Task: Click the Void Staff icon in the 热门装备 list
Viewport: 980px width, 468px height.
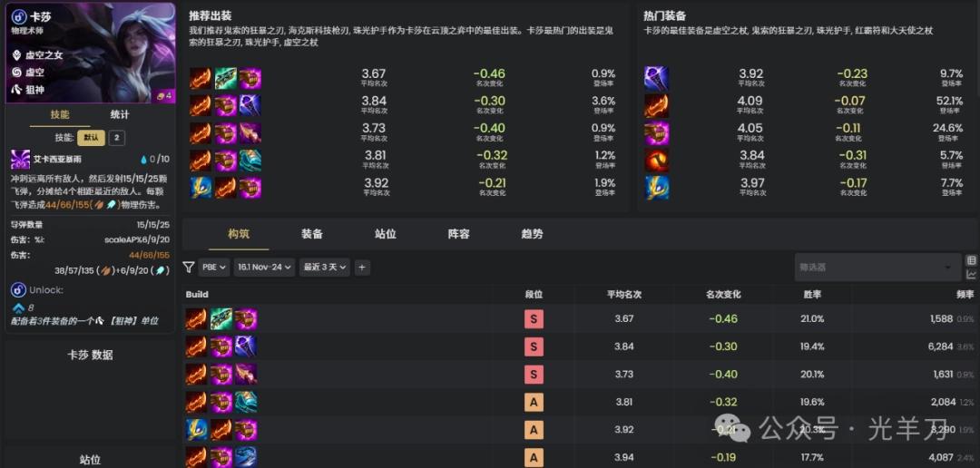Action: click(656, 79)
